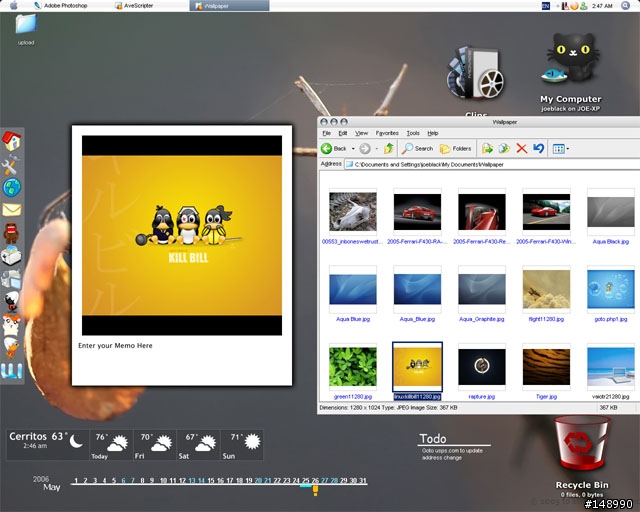Open the computer monitors dock icon
640x512 pixels.
(11, 279)
